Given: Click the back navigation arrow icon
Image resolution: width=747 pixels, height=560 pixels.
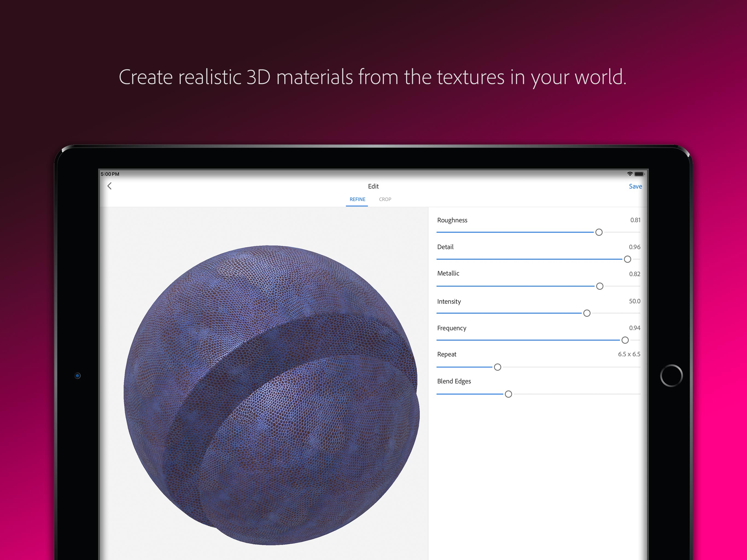Looking at the screenshot, I should 110,186.
